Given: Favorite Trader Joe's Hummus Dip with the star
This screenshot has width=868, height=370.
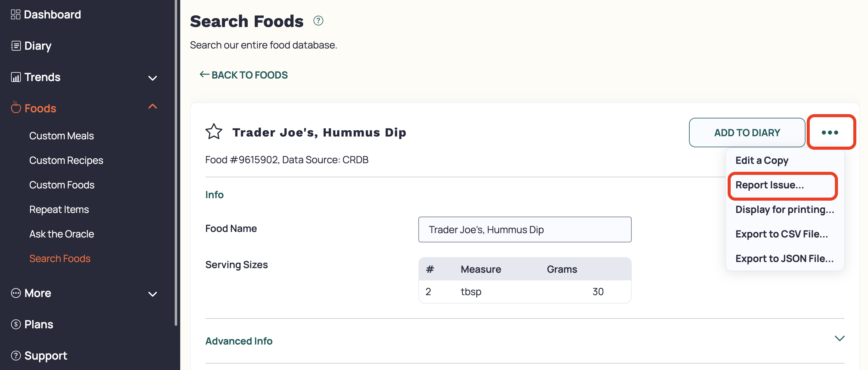Looking at the screenshot, I should (214, 132).
